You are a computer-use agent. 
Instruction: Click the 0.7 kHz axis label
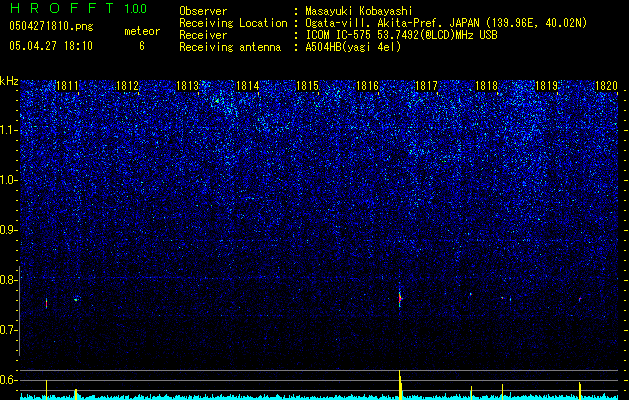click(x=7, y=330)
